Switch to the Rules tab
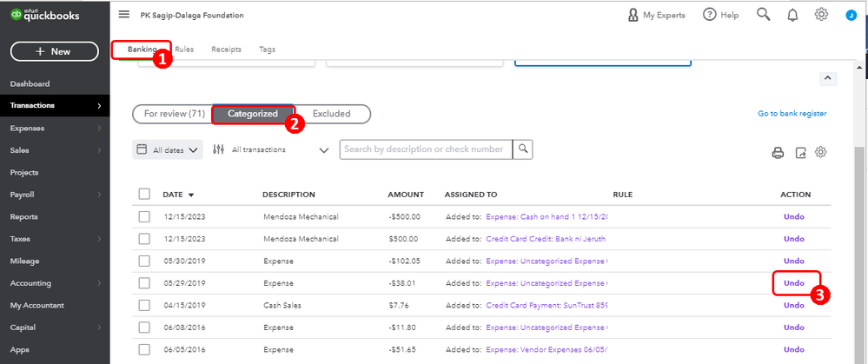The image size is (868, 364). click(184, 50)
